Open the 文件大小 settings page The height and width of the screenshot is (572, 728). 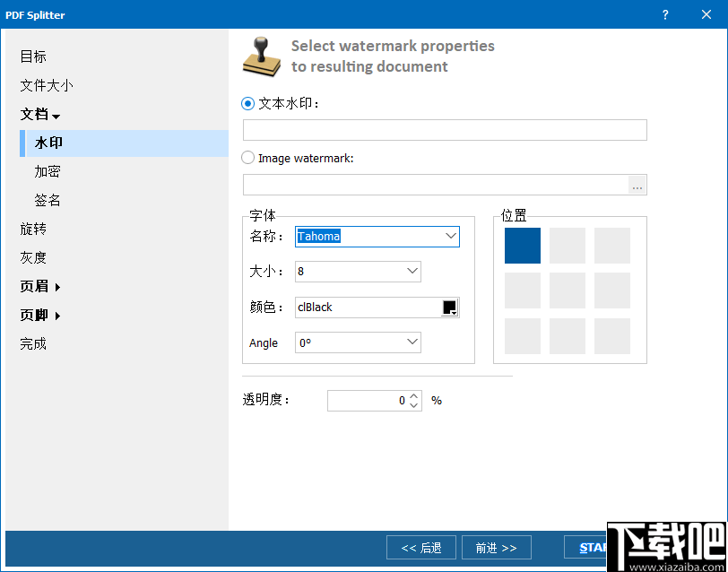(45, 85)
